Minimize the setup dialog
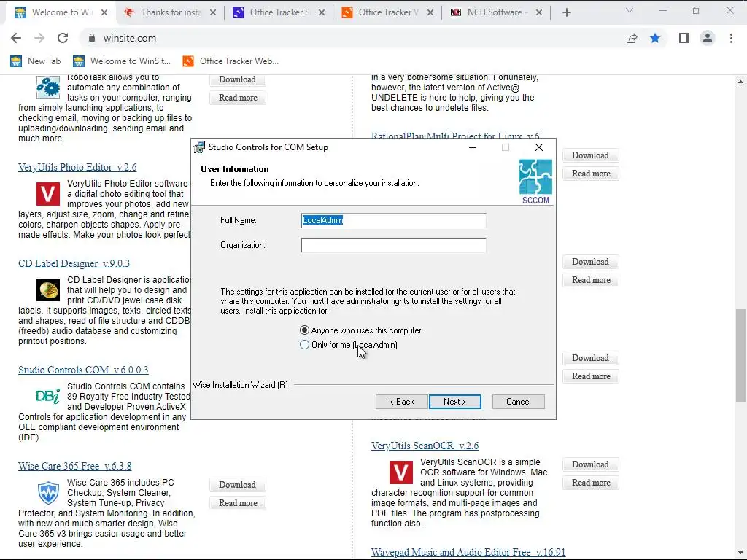 click(x=473, y=147)
